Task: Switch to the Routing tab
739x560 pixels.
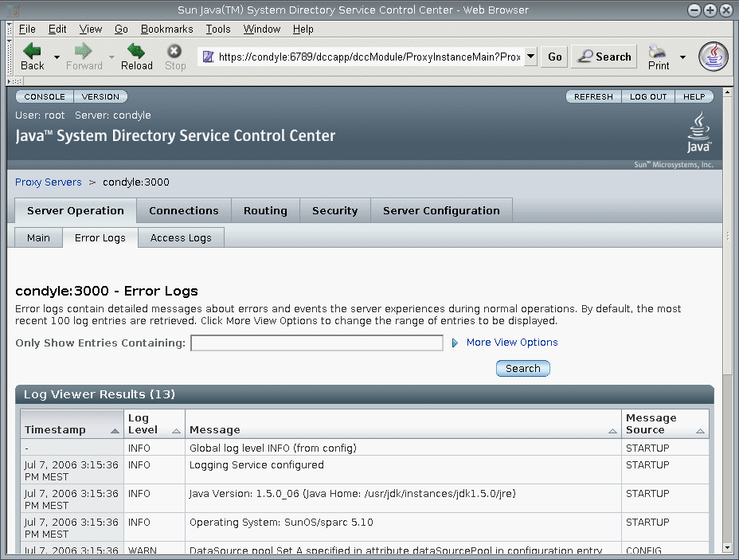Action: point(265,210)
